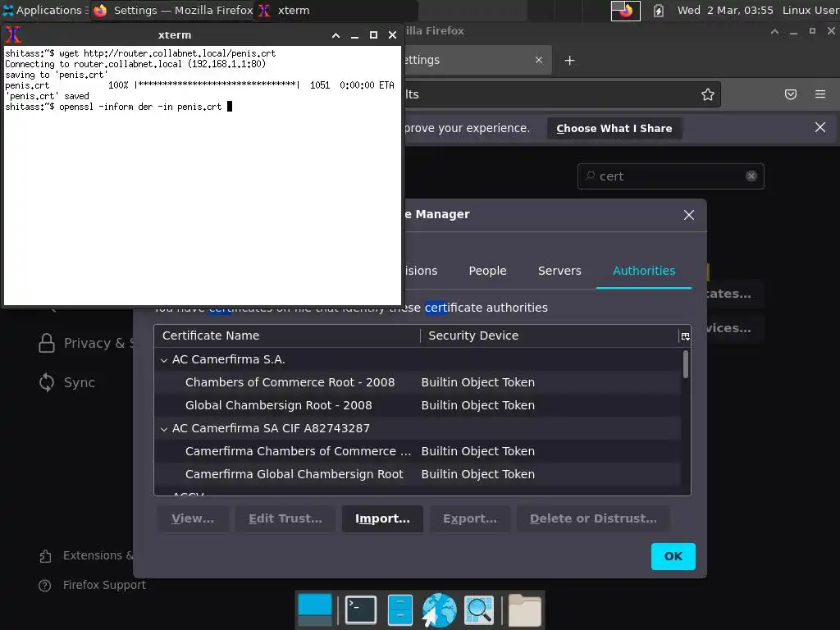Switch to Settings — Mozilla Firefox taskbar entry
Image resolution: width=840 pixels, height=630 pixels.
point(172,10)
